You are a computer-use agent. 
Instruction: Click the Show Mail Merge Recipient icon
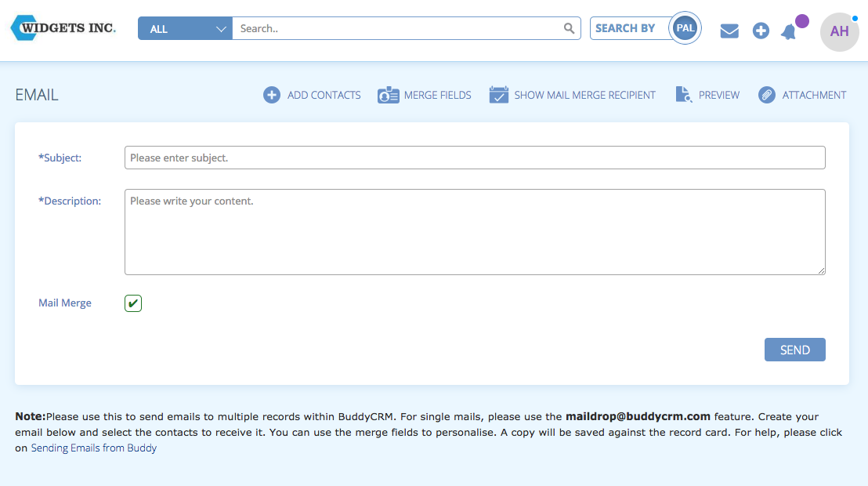click(x=499, y=94)
